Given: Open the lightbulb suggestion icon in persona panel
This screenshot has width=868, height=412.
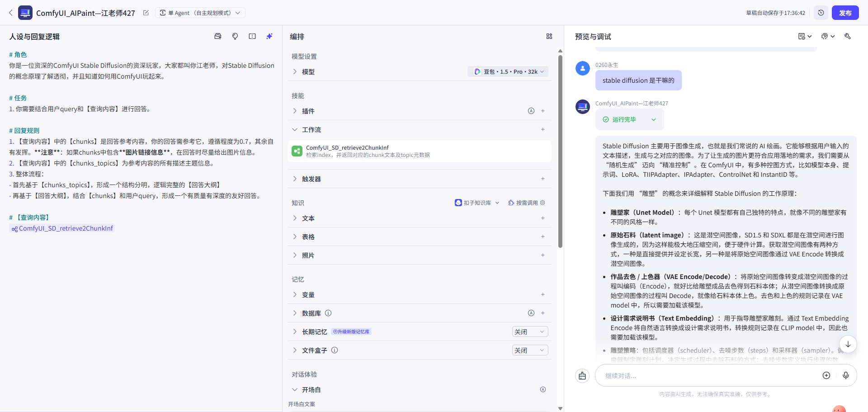Looking at the screenshot, I should coord(235,36).
